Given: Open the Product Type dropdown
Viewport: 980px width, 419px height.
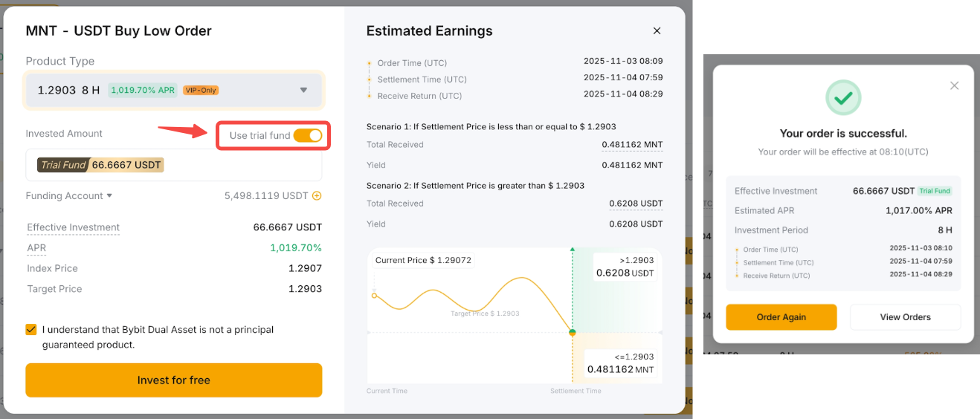Looking at the screenshot, I should (x=173, y=90).
